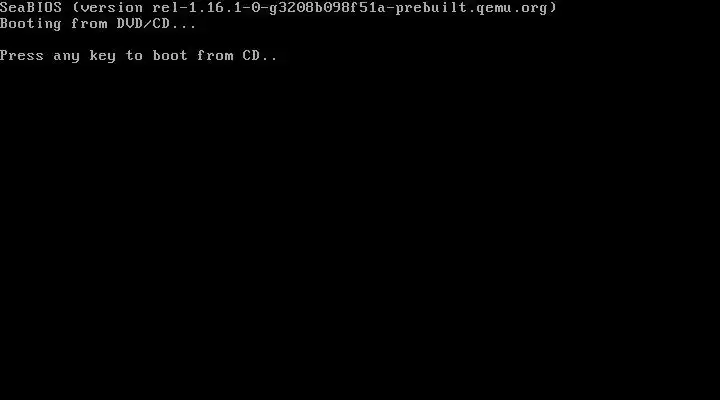Click the word "to" in the prompt

[x=134, y=56]
